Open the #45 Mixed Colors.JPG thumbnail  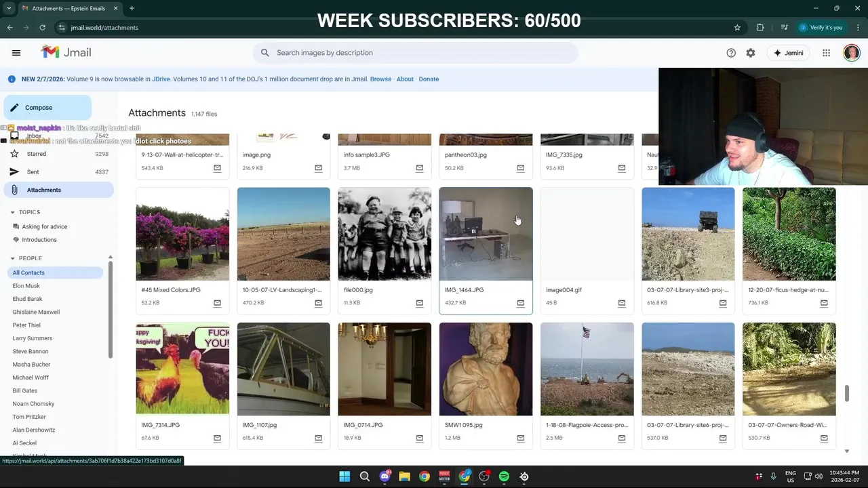[182, 234]
